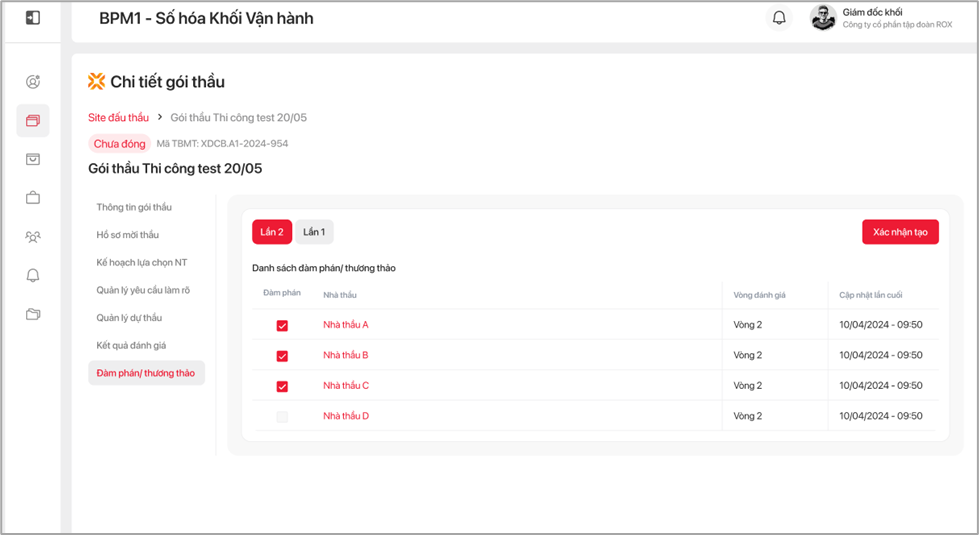The height and width of the screenshot is (535, 979).
Task: Open Kết quả đánh giá menu item
Action: click(131, 345)
